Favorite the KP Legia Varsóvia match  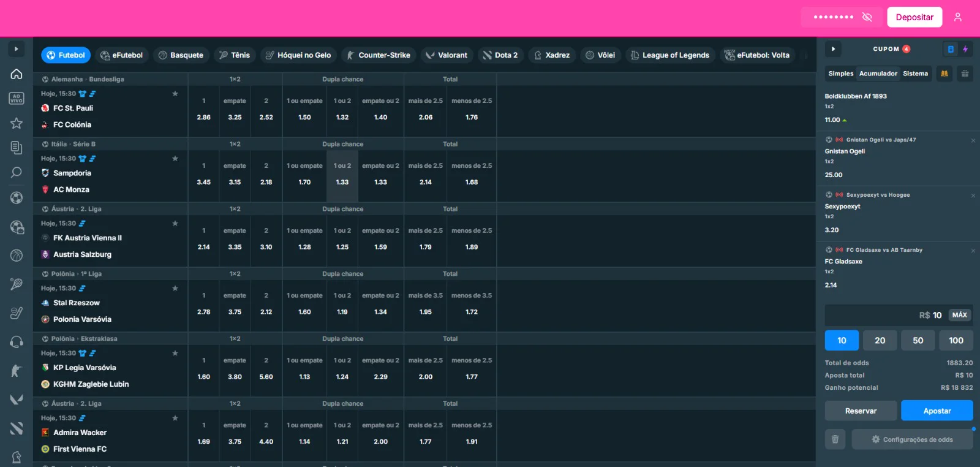pyautogui.click(x=175, y=354)
